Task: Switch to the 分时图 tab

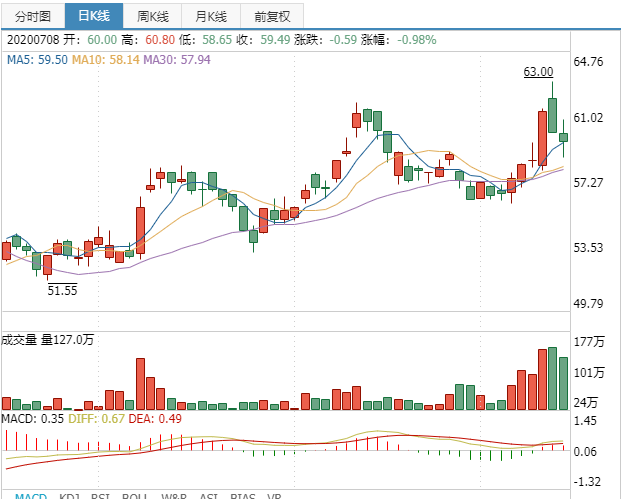Action: tap(33, 16)
